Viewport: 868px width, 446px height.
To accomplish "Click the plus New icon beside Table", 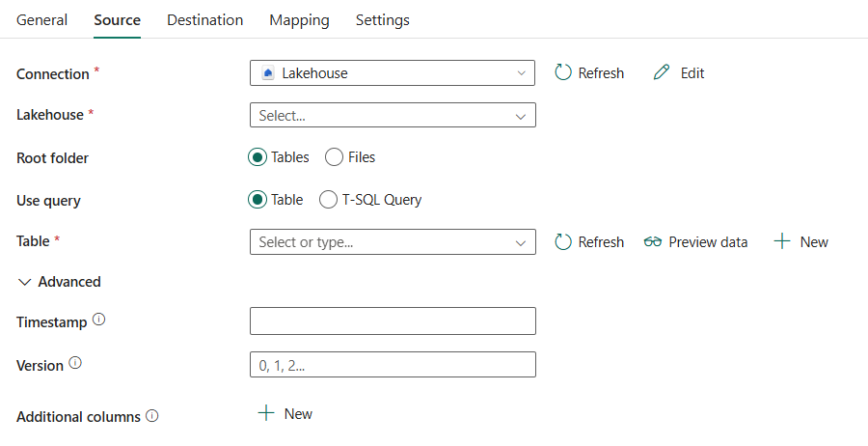I will pyautogui.click(x=783, y=242).
